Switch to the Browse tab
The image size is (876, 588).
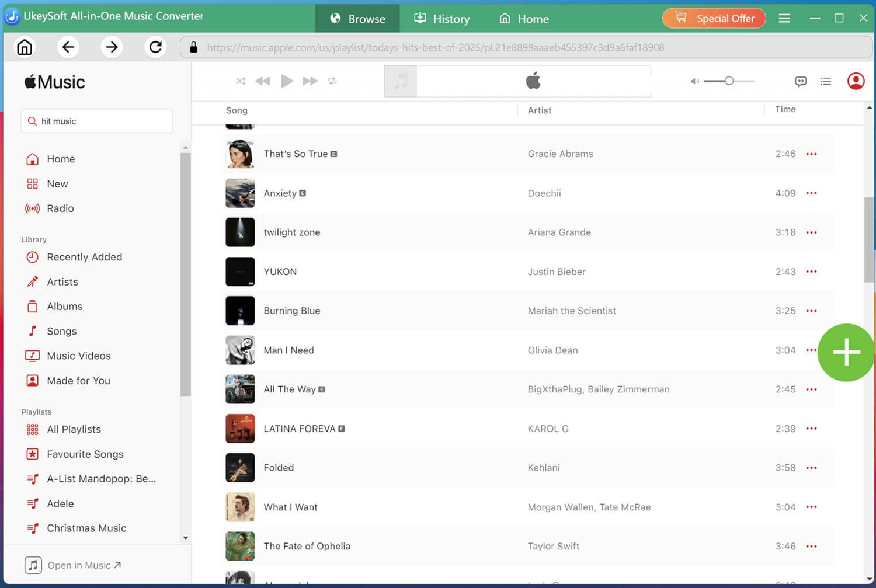357,18
